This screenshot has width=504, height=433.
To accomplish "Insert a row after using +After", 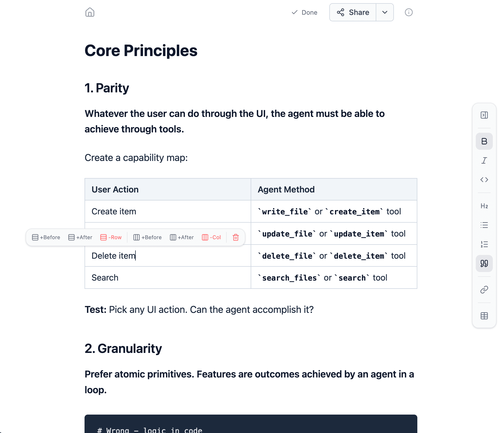I will (80, 237).
